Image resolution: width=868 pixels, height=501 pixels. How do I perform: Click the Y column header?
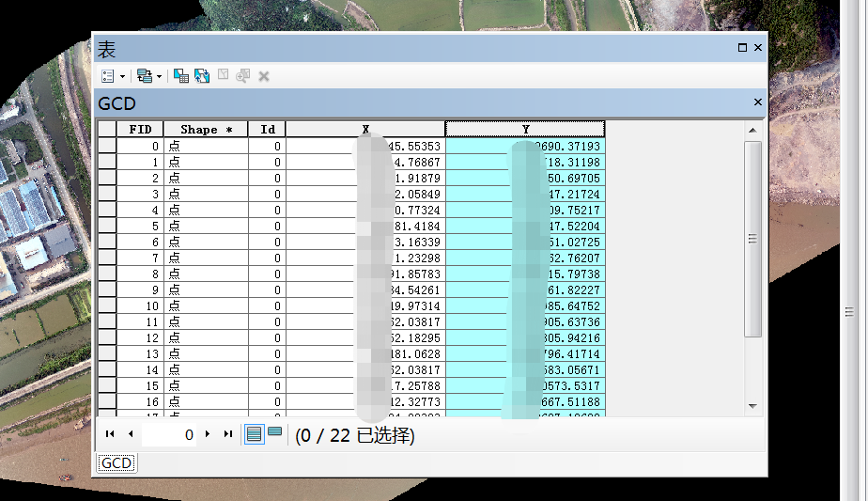pos(525,129)
